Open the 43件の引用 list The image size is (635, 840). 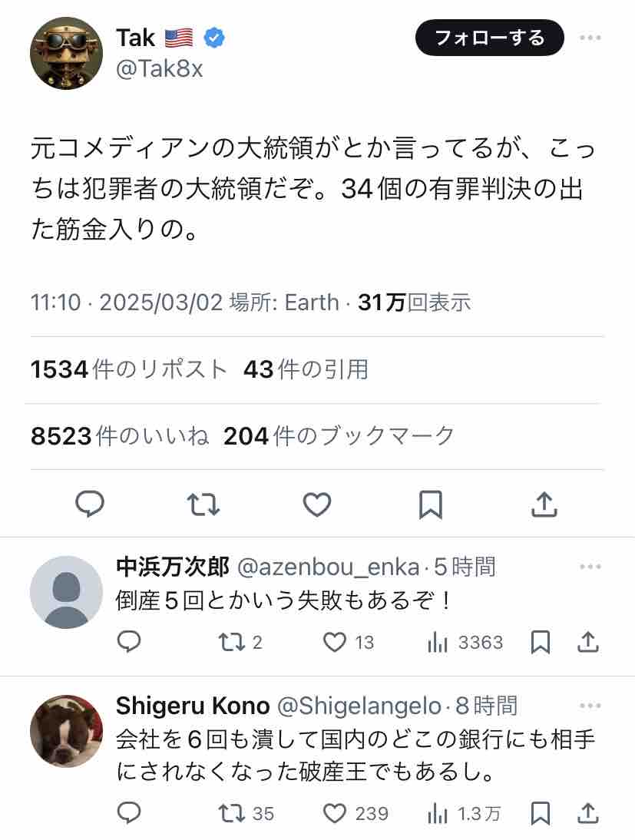tap(306, 369)
